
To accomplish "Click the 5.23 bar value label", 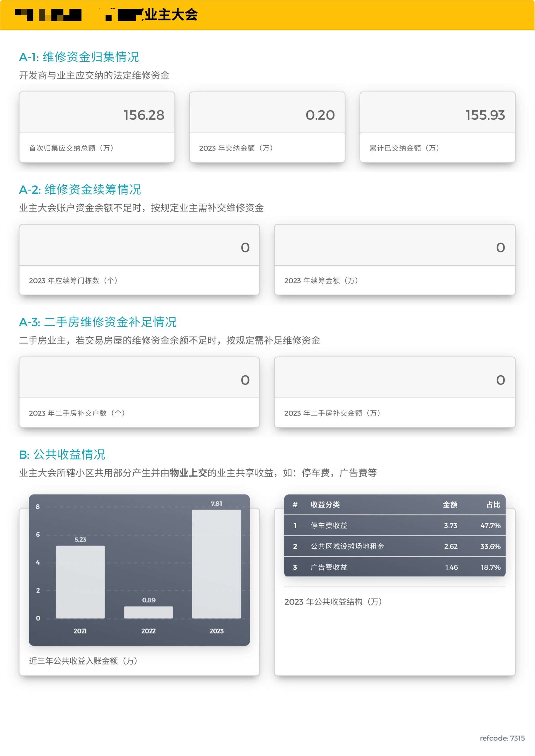I will click(x=80, y=539).
